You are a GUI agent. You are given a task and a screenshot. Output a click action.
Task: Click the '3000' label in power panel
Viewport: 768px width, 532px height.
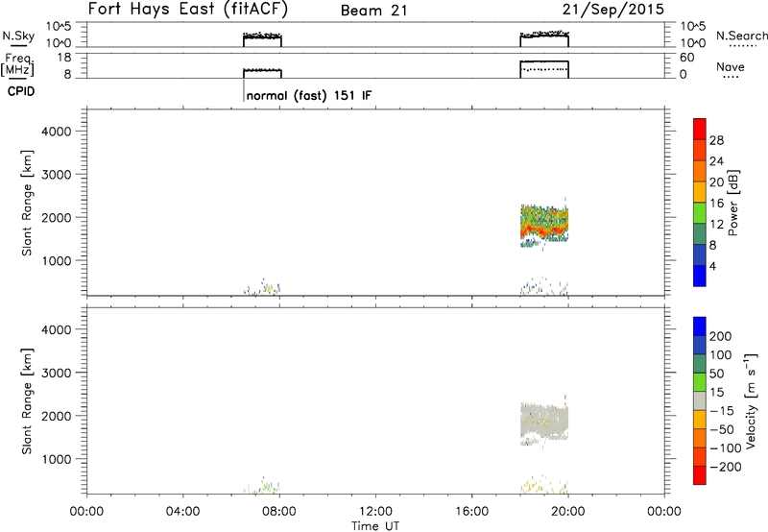[57, 175]
